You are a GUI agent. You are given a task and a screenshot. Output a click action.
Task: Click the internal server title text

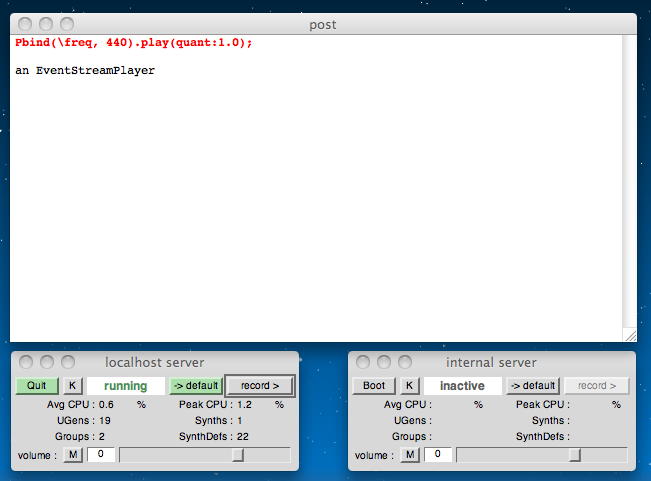pos(492,362)
